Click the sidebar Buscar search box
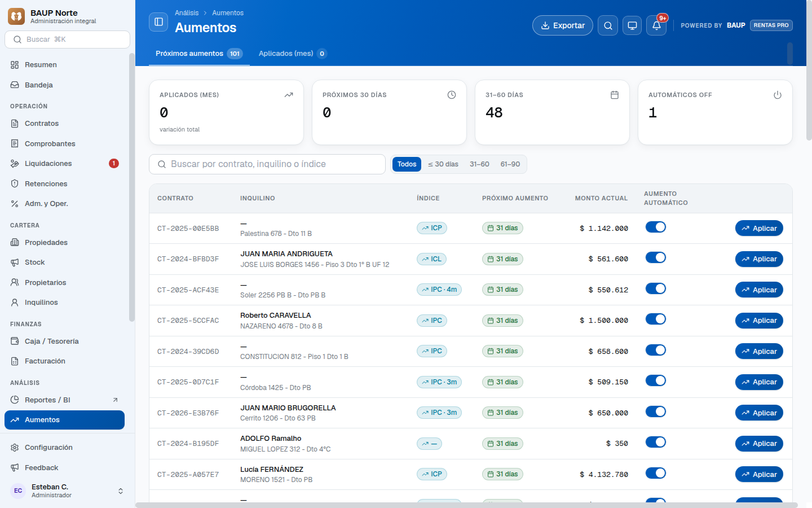The image size is (812, 508). (x=67, y=40)
